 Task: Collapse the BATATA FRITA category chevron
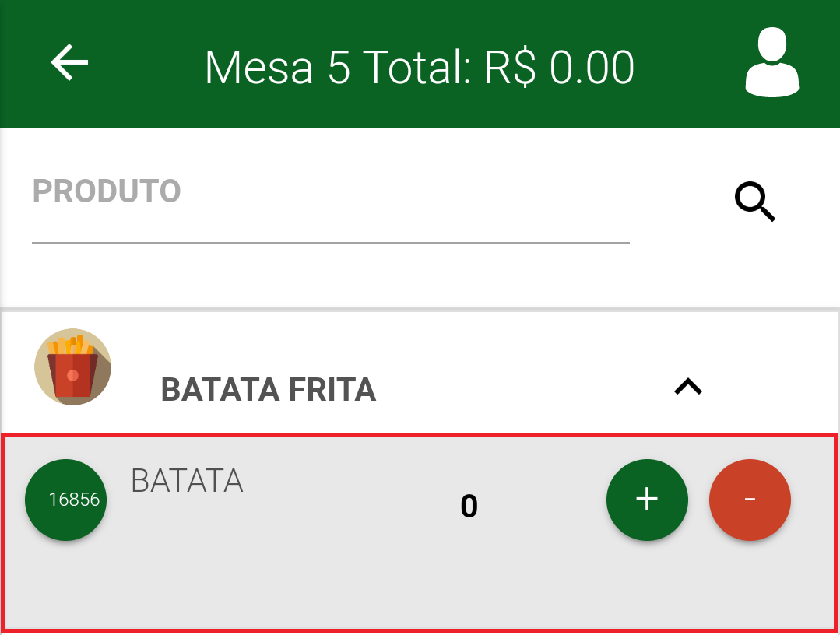pos(688,386)
